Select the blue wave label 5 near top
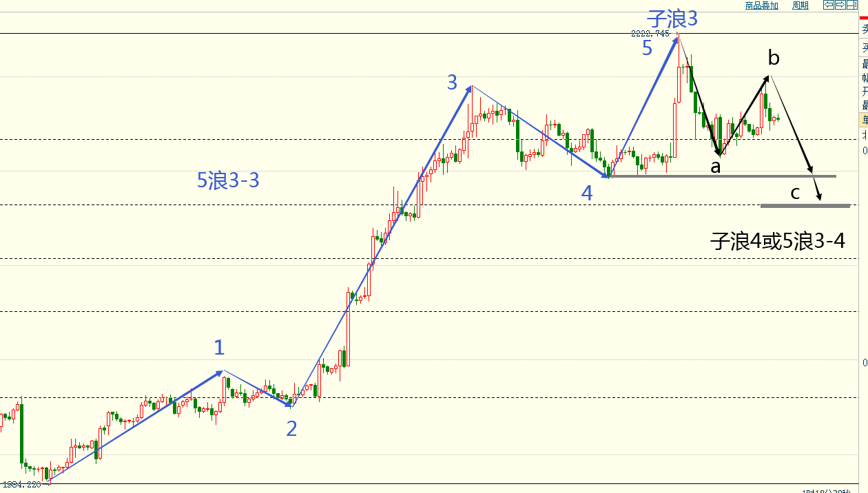Image resolution: width=868 pixels, height=493 pixels. (647, 48)
